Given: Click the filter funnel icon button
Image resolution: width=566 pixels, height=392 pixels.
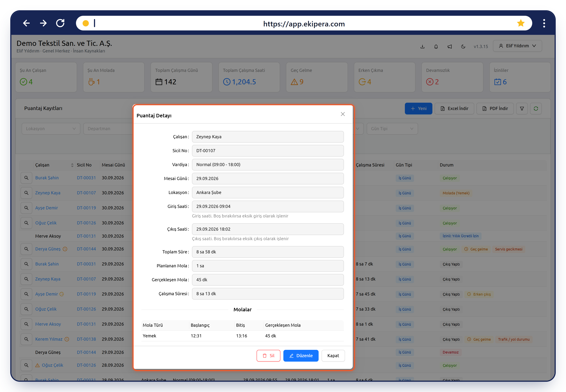Looking at the screenshot, I should tap(522, 109).
